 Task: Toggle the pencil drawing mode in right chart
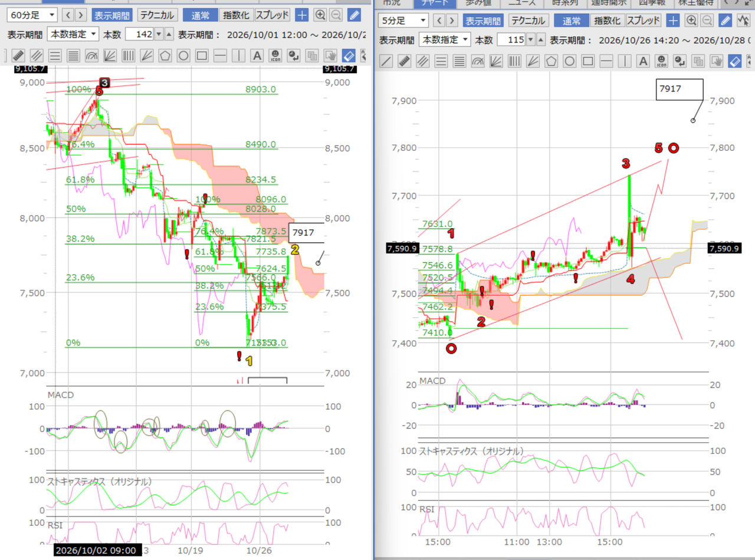pyautogui.click(x=726, y=21)
